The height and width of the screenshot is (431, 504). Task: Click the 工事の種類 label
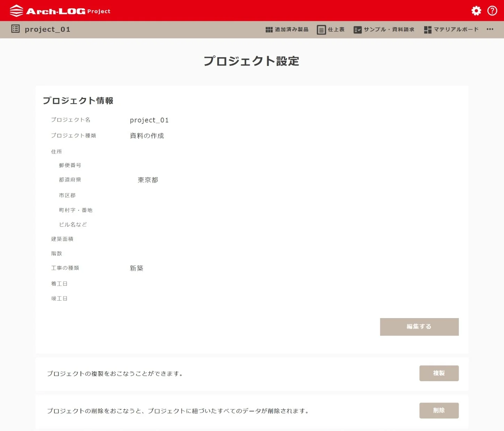click(x=65, y=268)
